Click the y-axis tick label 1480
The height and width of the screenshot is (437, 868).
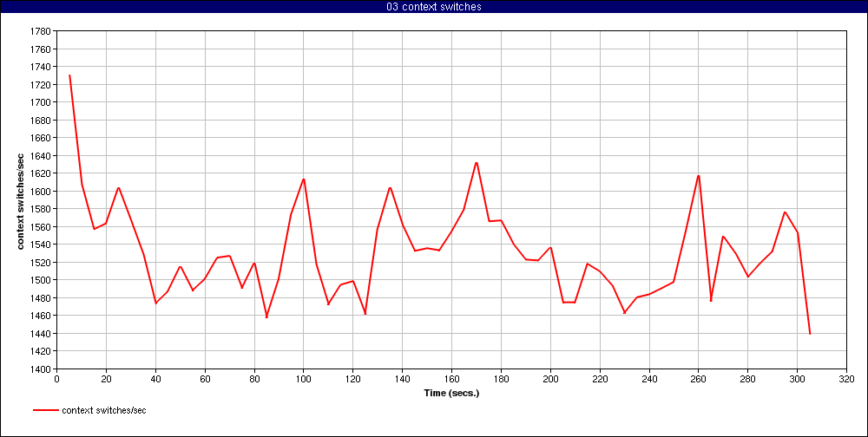pos(42,298)
